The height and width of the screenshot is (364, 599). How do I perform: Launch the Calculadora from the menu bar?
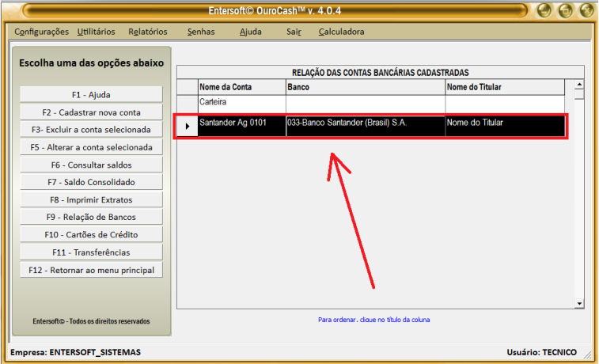pyautogui.click(x=341, y=32)
